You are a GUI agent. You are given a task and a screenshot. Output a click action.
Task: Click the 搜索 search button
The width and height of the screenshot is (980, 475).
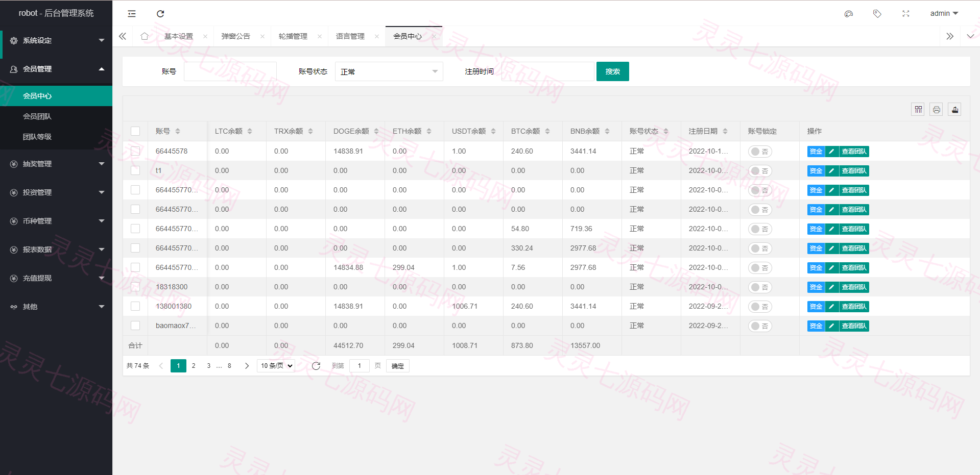coord(613,71)
